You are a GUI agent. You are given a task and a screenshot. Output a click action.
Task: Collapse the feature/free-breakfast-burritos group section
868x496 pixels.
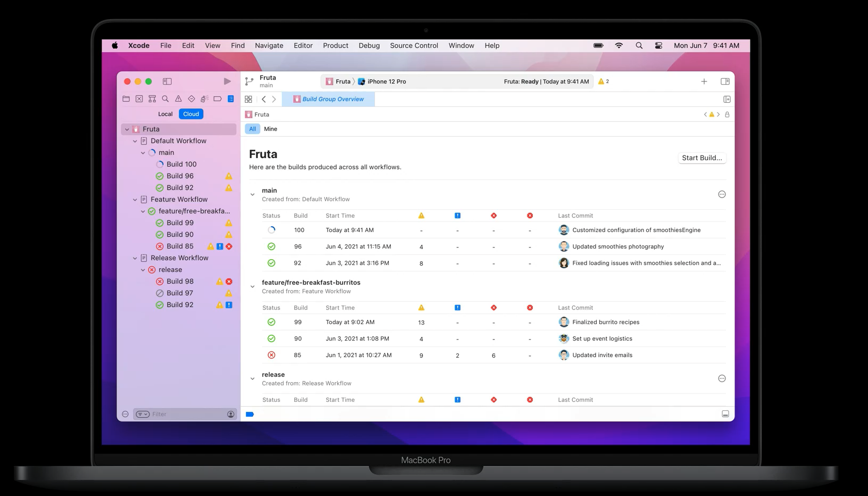click(253, 287)
